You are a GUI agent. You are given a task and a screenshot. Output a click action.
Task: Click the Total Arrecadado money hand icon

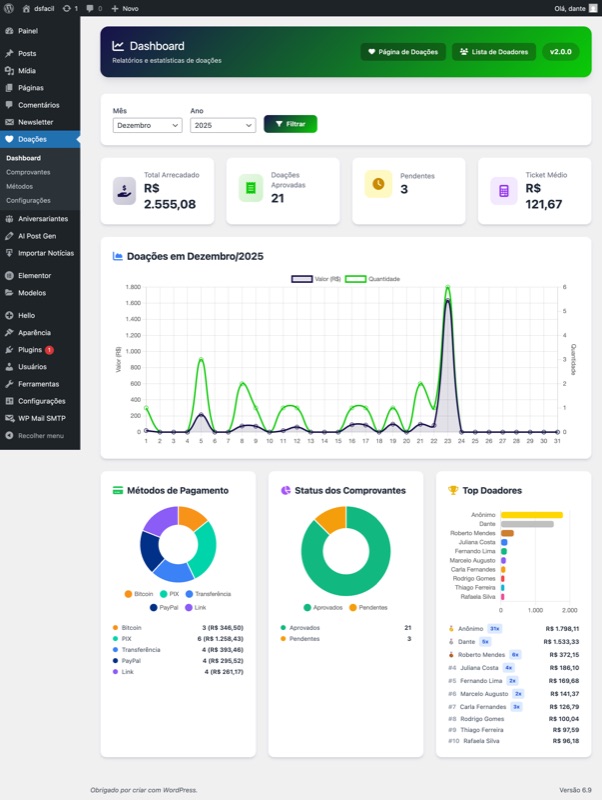point(124,190)
